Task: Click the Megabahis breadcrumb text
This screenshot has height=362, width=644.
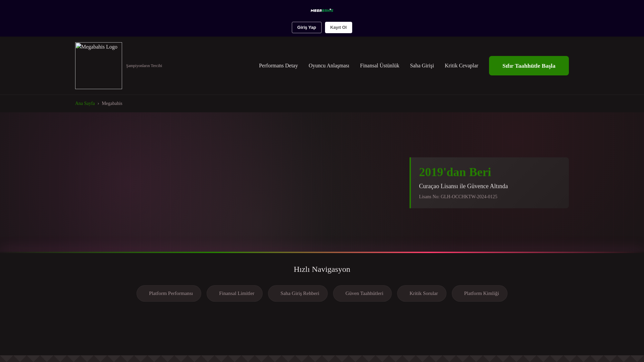Action: pos(112,104)
